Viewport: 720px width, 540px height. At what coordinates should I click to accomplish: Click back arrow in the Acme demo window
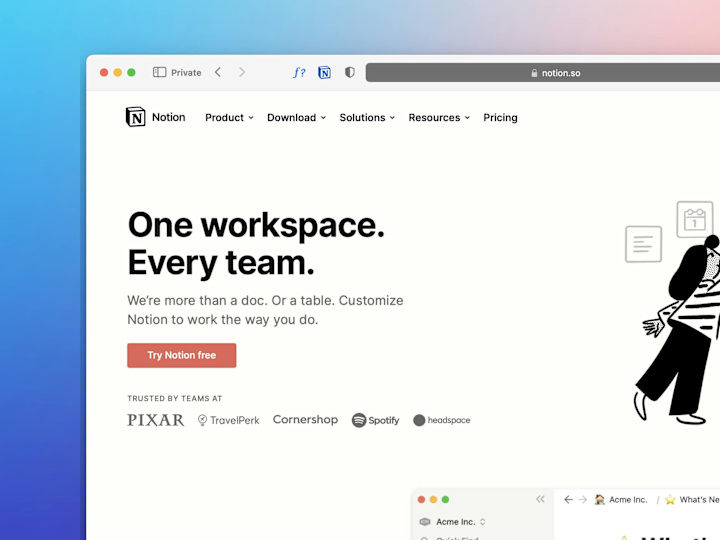568,500
